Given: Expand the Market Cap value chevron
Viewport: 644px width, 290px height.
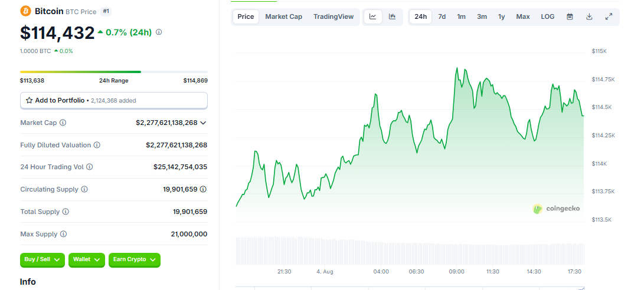Looking at the screenshot, I should click(204, 123).
